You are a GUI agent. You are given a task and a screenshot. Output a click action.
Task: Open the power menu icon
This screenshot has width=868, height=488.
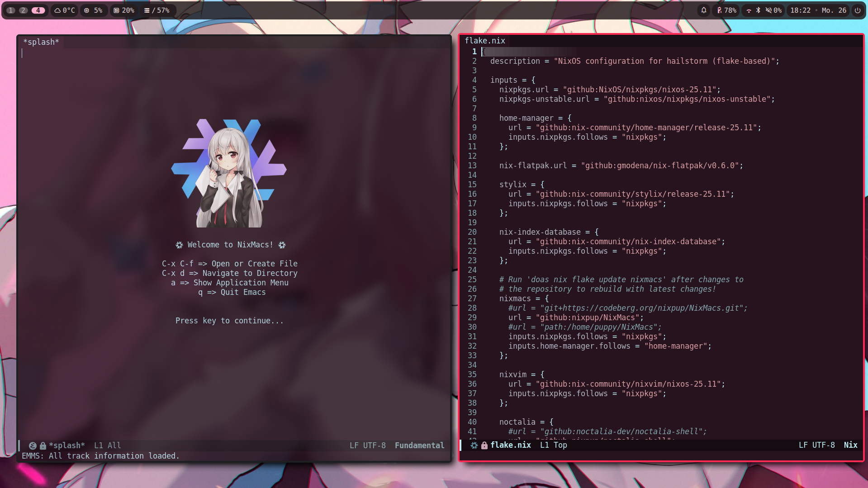858,10
